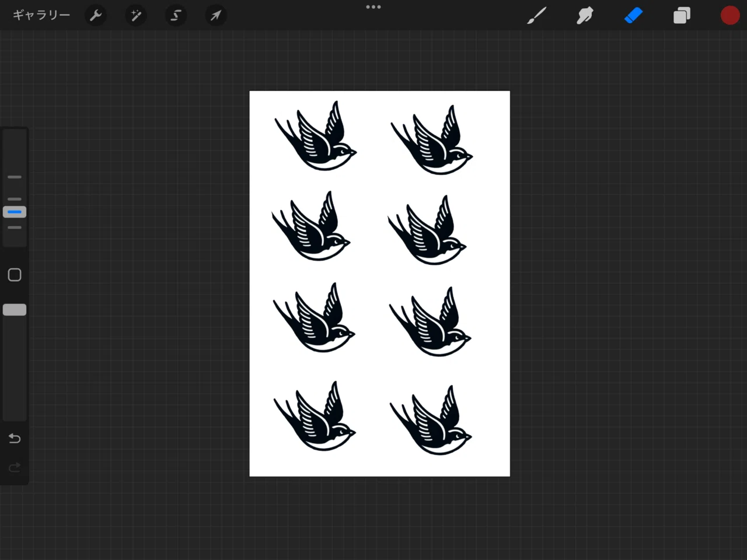The height and width of the screenshot is (560, 747).
Task: Open the red color swatch picker
Action: [729, 16]
